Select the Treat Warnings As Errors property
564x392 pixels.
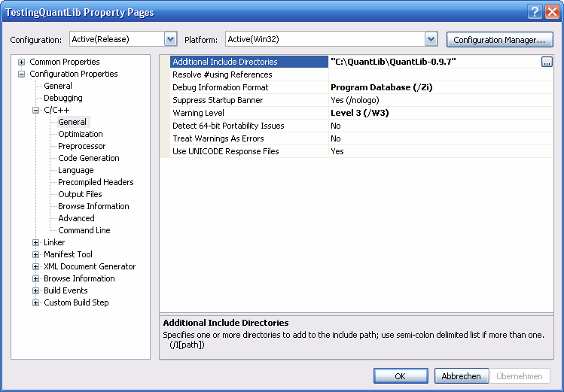pos(249,138)
